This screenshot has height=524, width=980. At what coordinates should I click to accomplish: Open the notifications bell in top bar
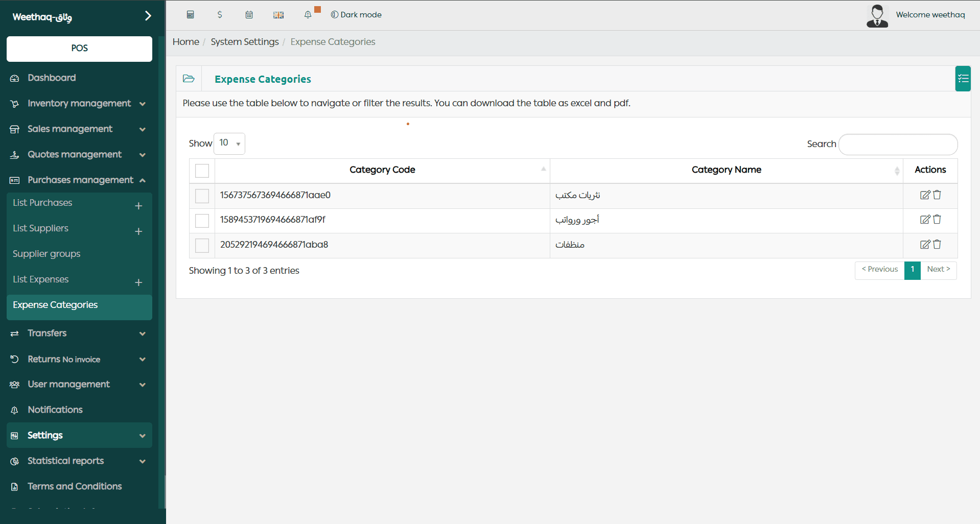pos(308,15)
